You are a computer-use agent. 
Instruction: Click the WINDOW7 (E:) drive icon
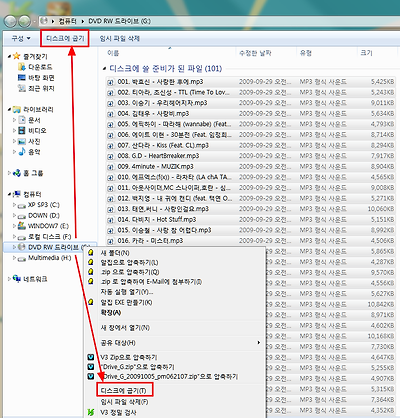point(22,226)
